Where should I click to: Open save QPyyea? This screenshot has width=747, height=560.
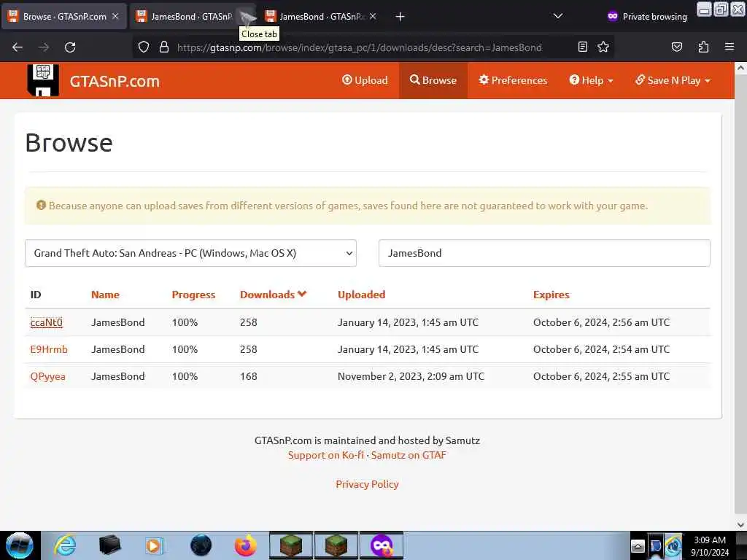pos(47,376)
